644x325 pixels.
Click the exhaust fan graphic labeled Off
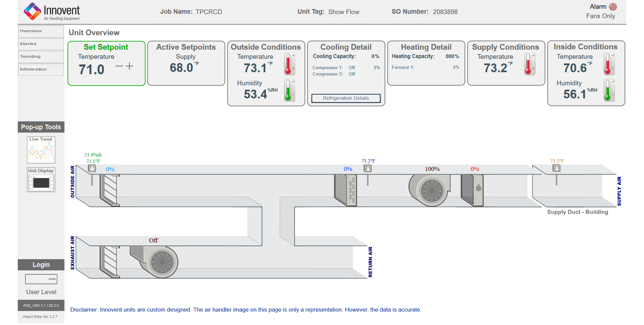[154, 262]
